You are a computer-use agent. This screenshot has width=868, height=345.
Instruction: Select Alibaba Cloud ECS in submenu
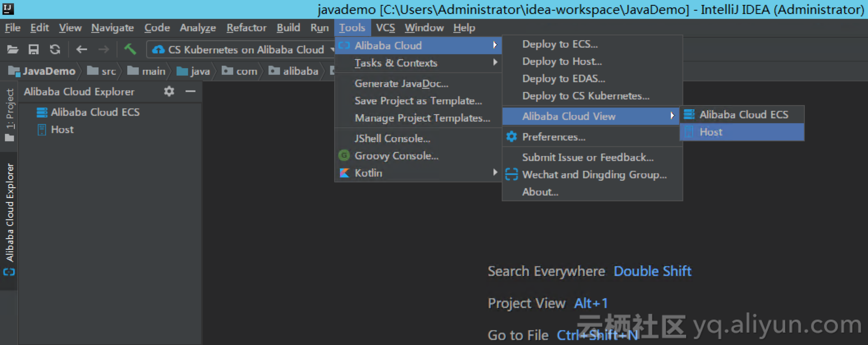click(x=742, y=115)
